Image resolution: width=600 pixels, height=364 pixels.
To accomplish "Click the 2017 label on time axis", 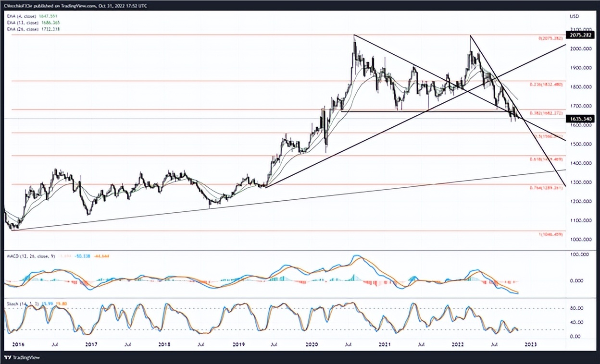I will pyautogui.click(x=91, y=344).
